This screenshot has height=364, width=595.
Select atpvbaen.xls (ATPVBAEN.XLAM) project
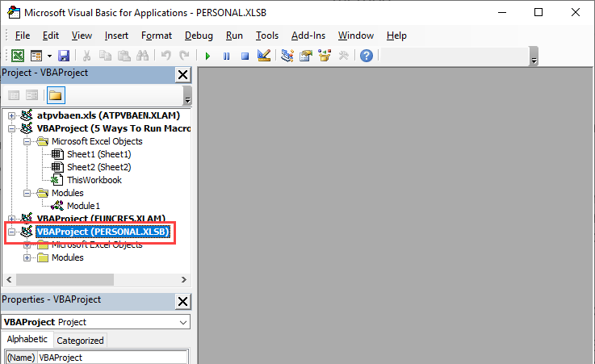pos(108,115)
